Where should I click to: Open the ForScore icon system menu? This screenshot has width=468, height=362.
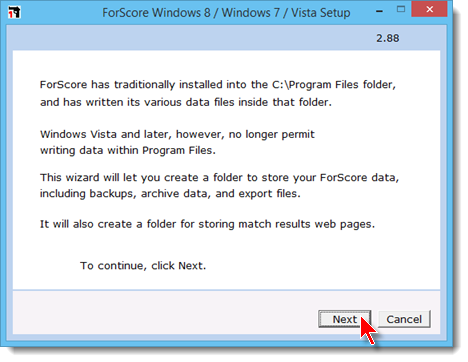coord(14,13)
